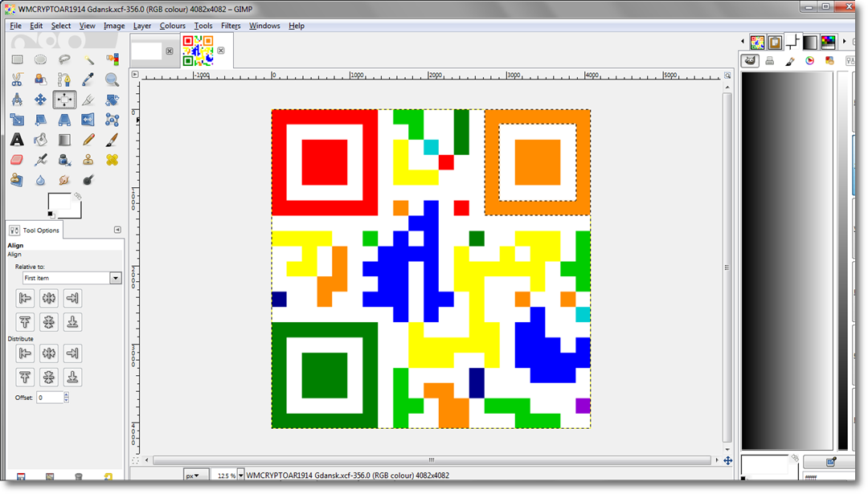Toggle zoom-on-window-resize magnifier above vertical scrollbar
The height and width of the screenshot is (494, 868).
point(727,76)
